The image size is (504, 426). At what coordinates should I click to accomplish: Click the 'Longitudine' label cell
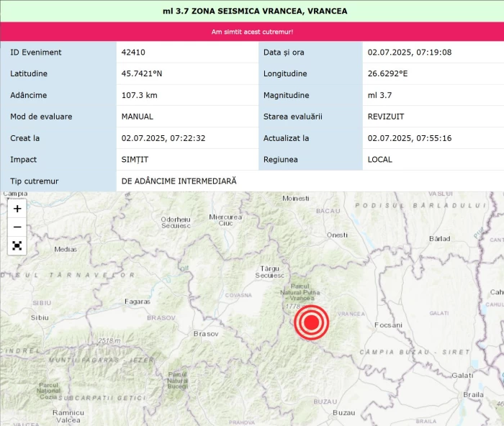310,73
